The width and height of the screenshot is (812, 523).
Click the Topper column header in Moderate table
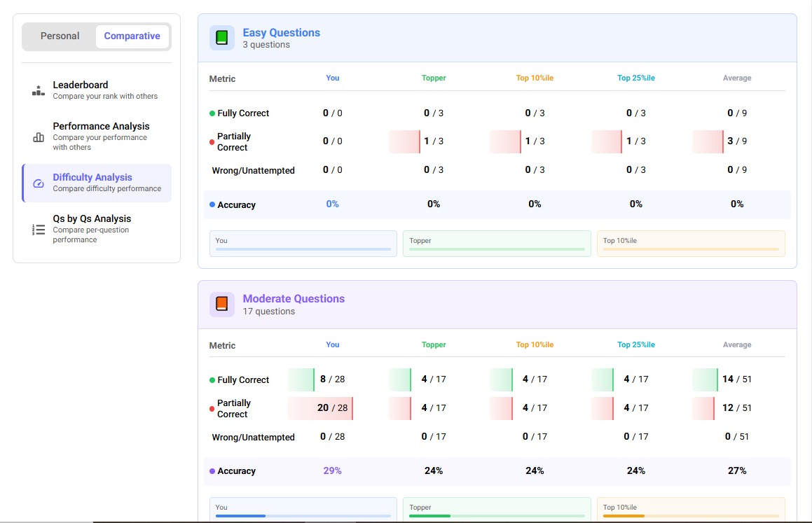tap(434, 344)
